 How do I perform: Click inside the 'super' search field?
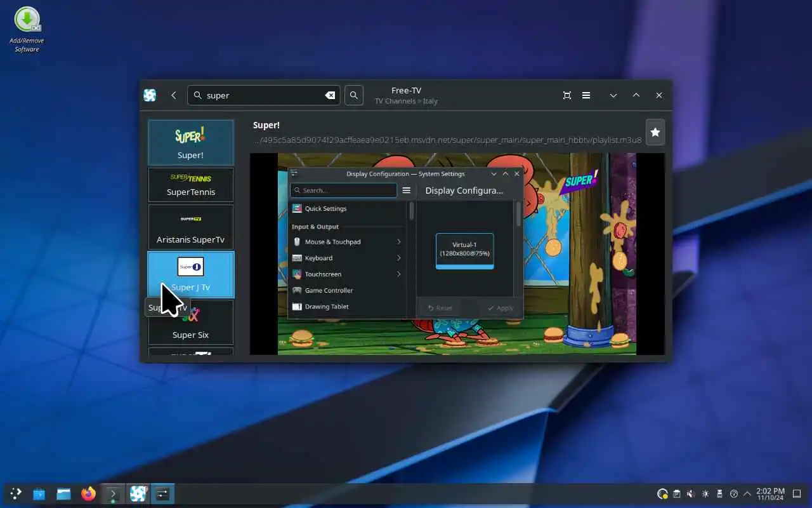click(x=263, y=95)
